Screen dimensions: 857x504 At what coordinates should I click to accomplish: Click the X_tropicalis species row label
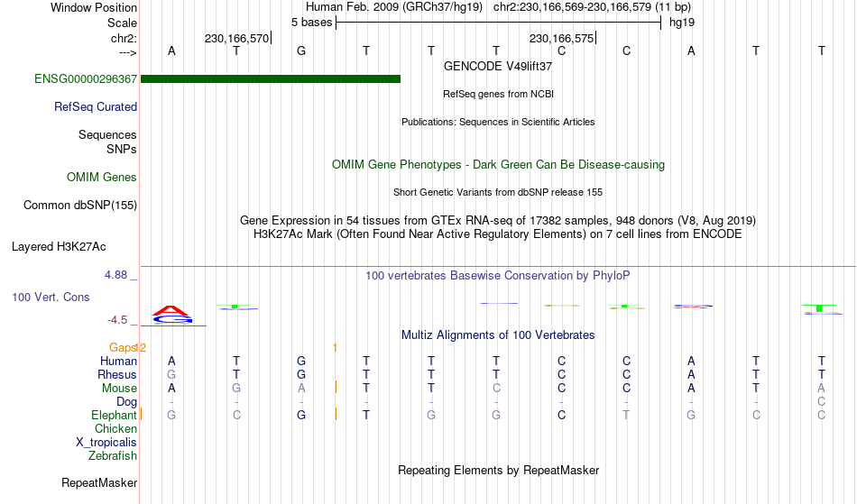106,443
